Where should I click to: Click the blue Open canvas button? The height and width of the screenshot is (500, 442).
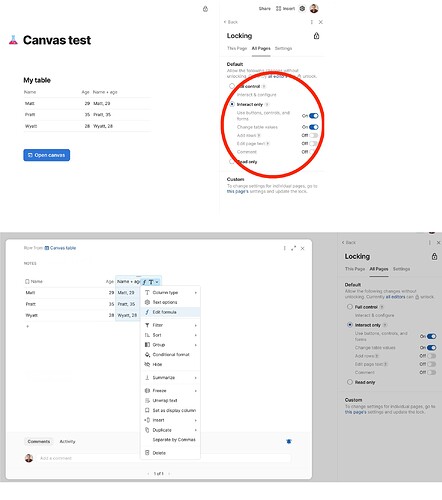click(47, 155)
